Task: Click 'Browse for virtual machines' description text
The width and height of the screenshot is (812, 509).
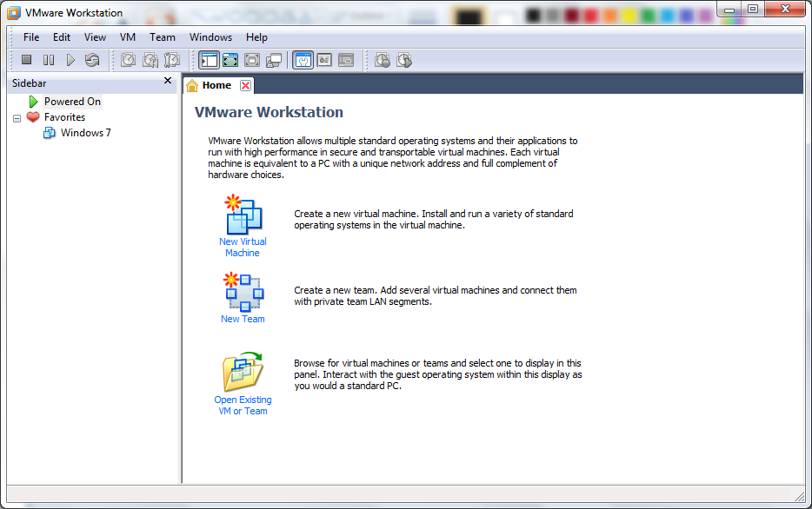Action: (x=438, y=374)
